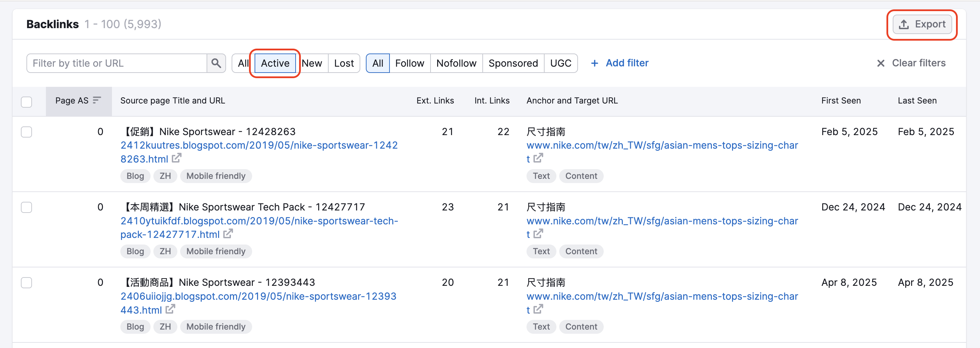Select the Sponsored filter

click(x=513, y=63)
